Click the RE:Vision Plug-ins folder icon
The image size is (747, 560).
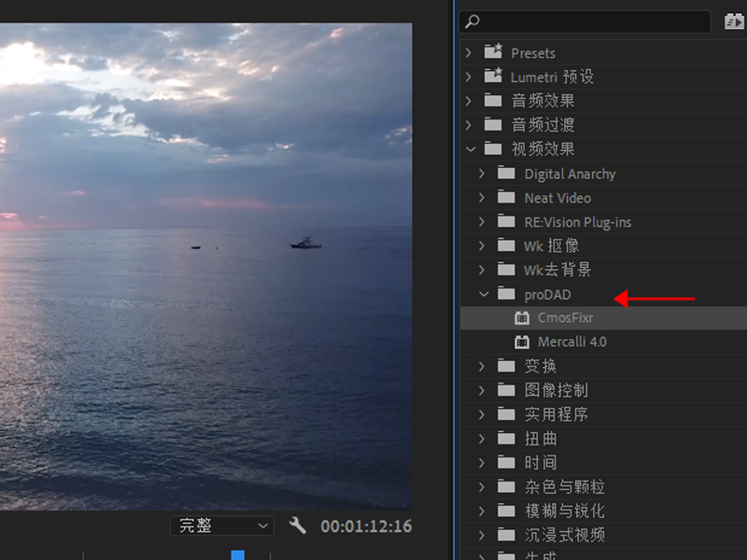coord(506,221)
